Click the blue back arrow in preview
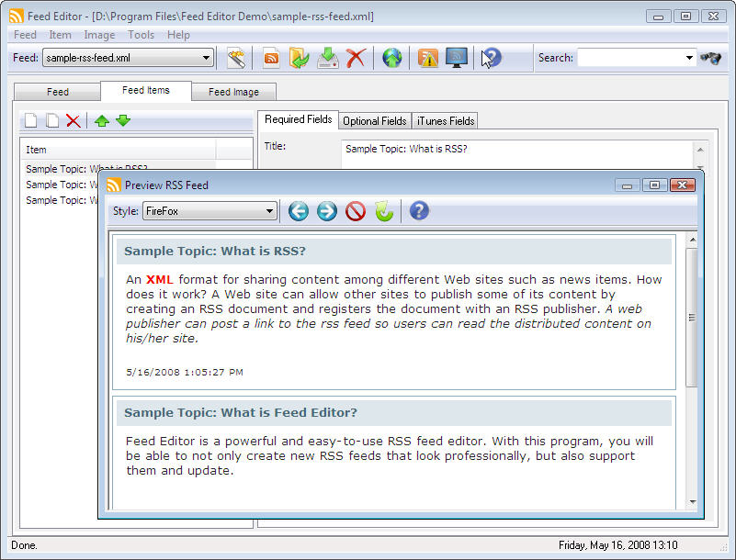 (299, 211)
